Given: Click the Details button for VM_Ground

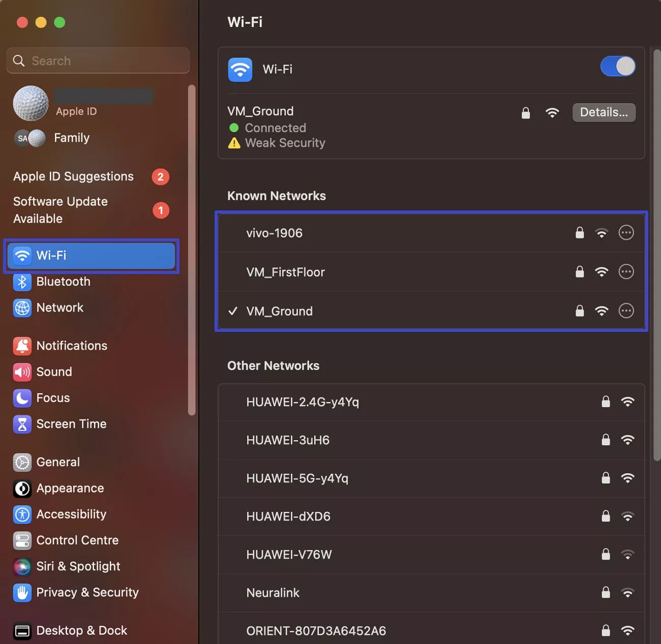Looking at the screenshot, I should click(604, 112).
